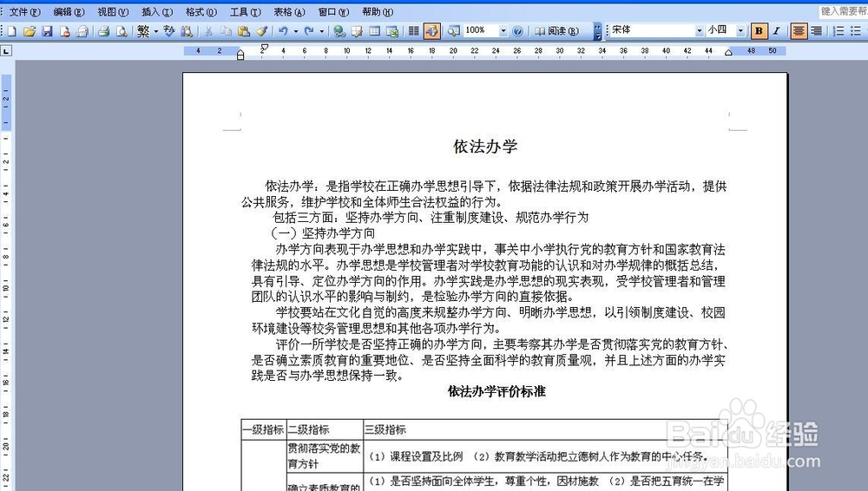Screen dimensions: 868x491
Task: Insert an Excel worksheet icon
Action: click(x=392, y=31)
